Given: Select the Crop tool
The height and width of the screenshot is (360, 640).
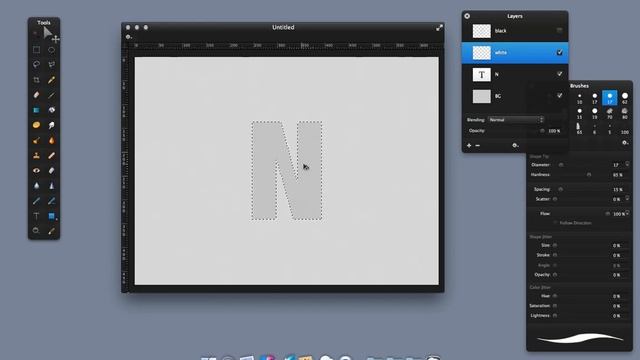Looking at the screenshot, I should click(x=36, y=80).
